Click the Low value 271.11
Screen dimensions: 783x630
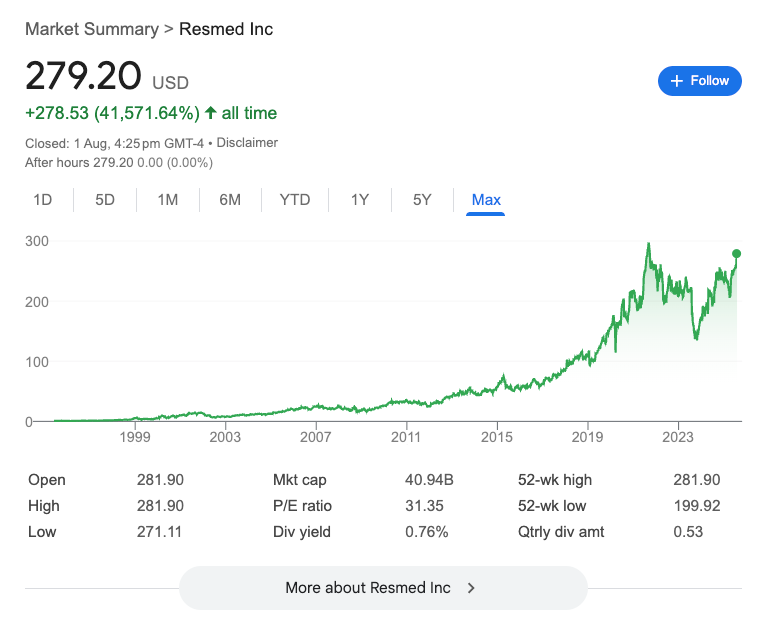(159, 532)
